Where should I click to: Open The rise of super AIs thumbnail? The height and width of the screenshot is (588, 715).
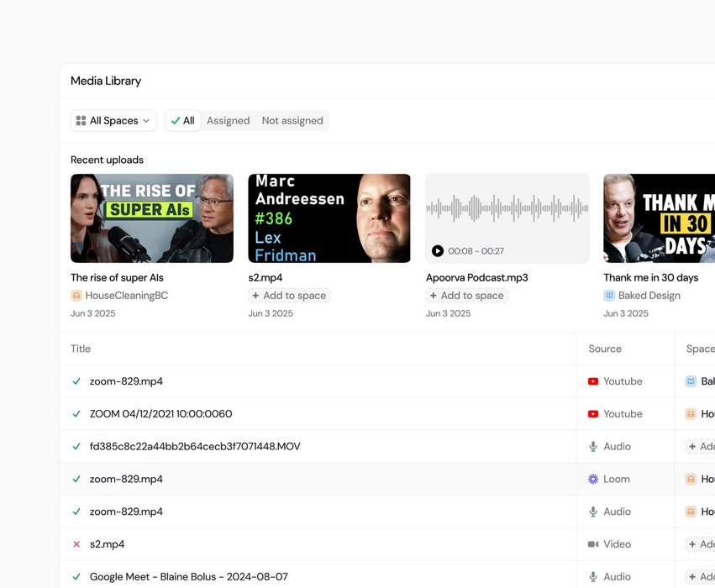coord(152,218)
